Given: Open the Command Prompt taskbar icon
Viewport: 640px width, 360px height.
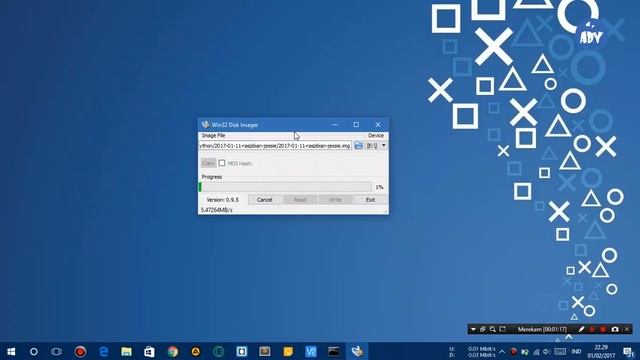Looking at the screenshot, I should (334, 351).
